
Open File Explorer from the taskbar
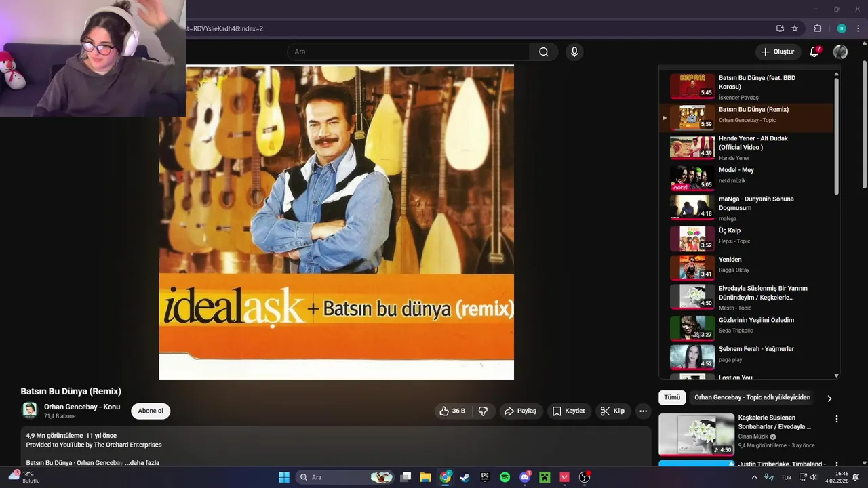425,477
